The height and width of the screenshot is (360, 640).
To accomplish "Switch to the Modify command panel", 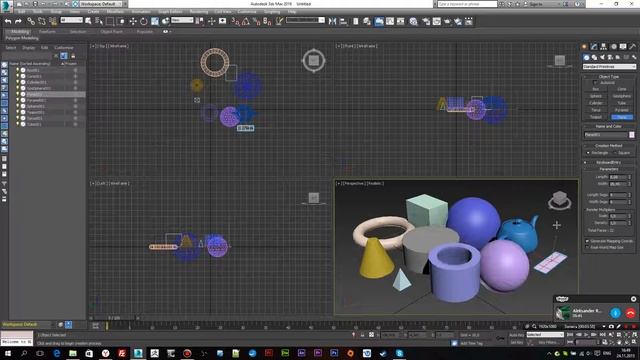I will click(594, 47).
